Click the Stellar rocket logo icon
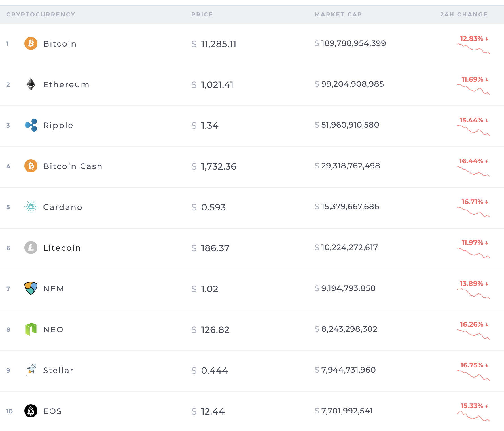This screenshot has width=504, height=431. (x=31, y=370)
